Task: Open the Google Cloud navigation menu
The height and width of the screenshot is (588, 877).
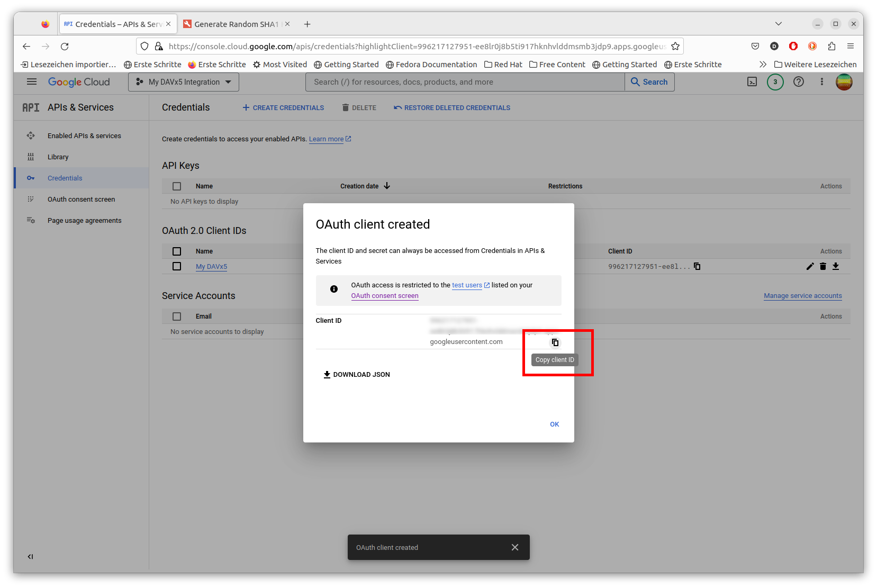Action: (x=32, y=82)
